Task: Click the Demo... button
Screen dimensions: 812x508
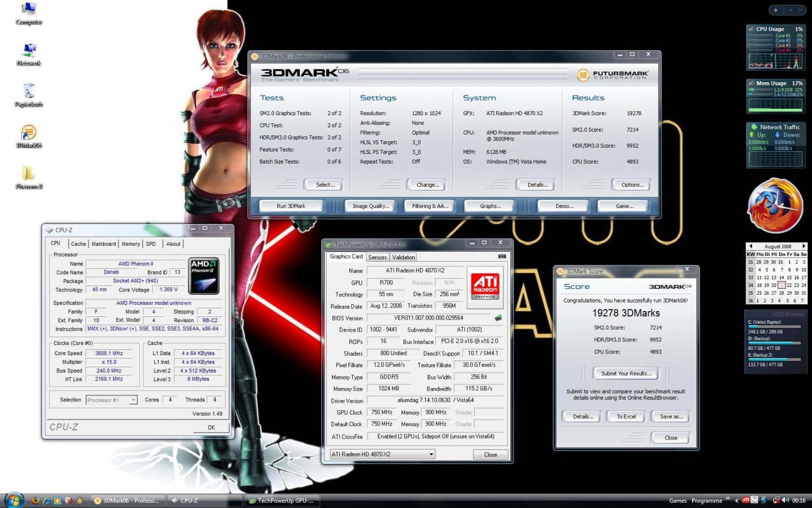Action: 564,206
